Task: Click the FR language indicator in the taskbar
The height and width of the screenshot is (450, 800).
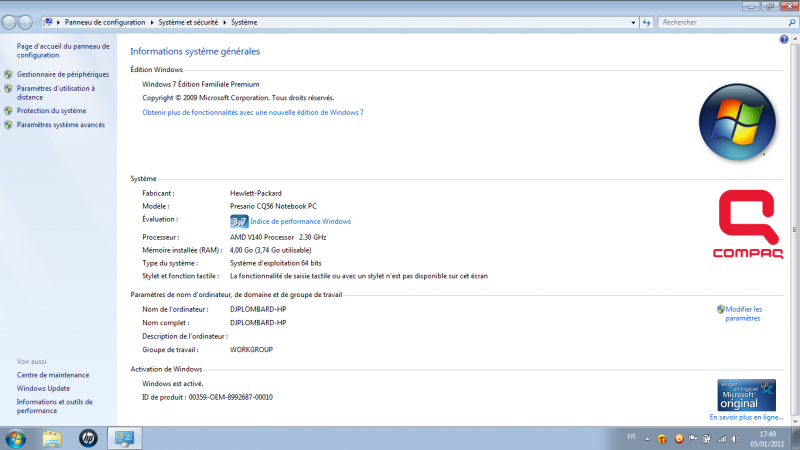Action: pyautogui.click(x=630, y=438)
